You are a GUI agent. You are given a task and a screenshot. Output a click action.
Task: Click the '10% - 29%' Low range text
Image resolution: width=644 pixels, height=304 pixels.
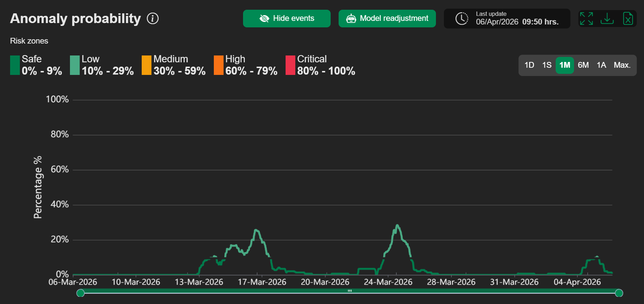click(108, 71)
